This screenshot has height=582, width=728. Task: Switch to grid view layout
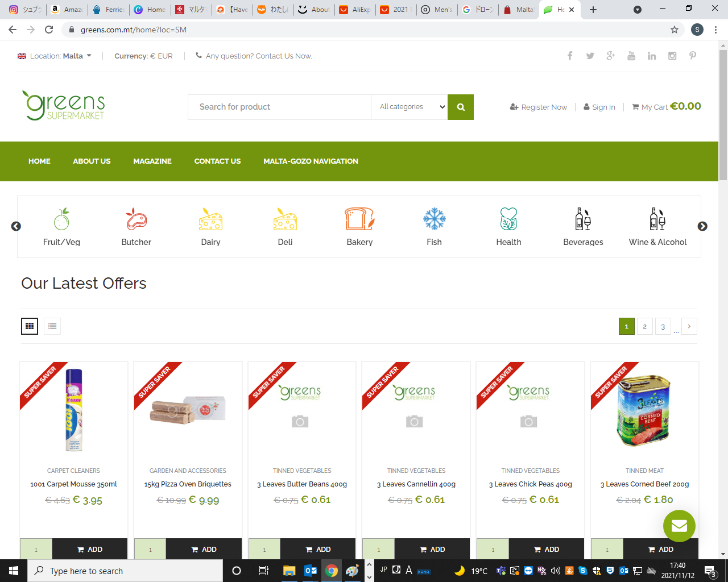(x=30, y=326)
